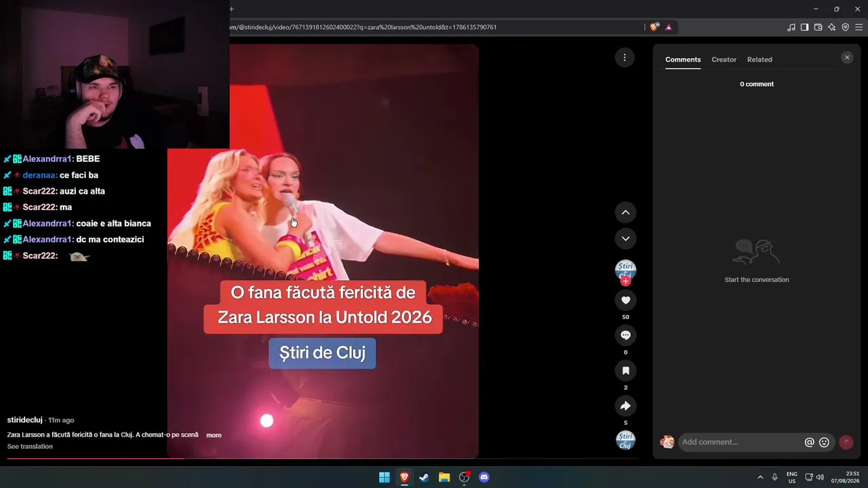Open Leo AI sparkle icon
The width and height of the screenshot is (868, 488).
(x=831, y=27)
